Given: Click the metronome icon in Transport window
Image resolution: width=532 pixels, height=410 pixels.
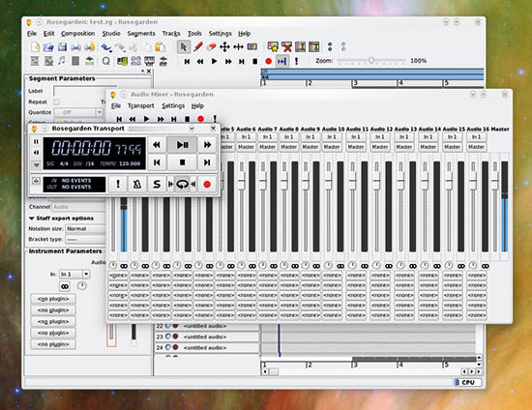Looking at the screenshot, I should click(137, 184).
